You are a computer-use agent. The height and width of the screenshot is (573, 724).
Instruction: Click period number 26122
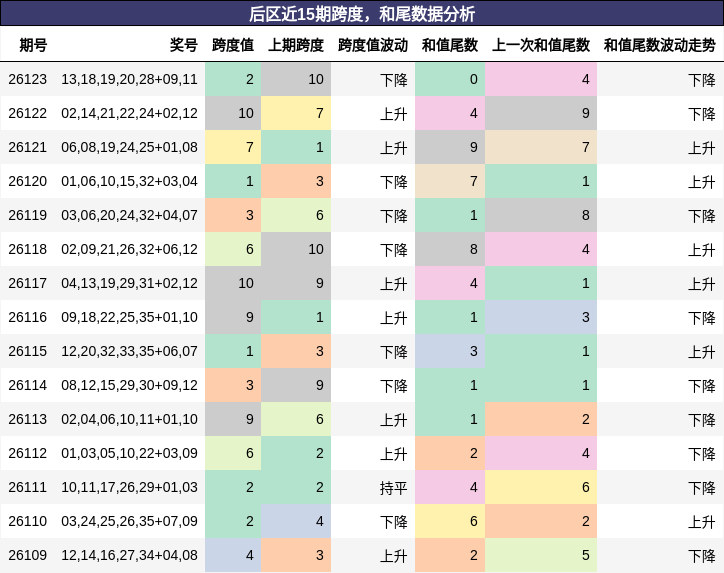28,113
